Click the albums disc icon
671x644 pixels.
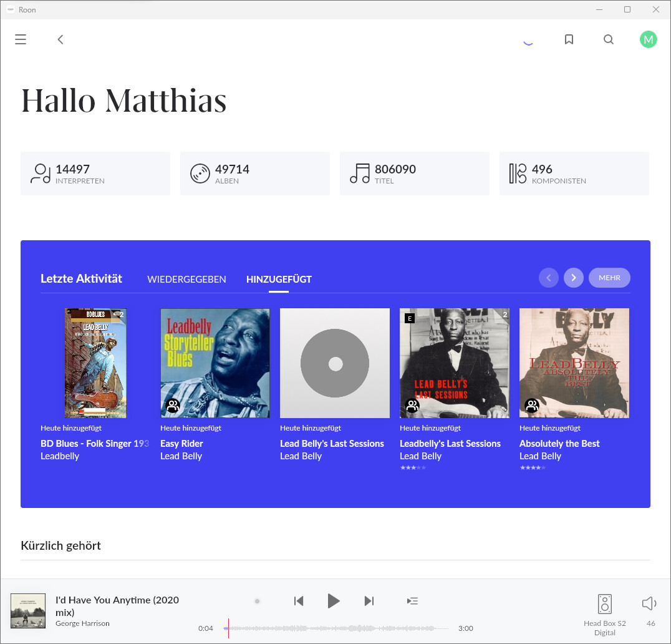coord(200,173)
